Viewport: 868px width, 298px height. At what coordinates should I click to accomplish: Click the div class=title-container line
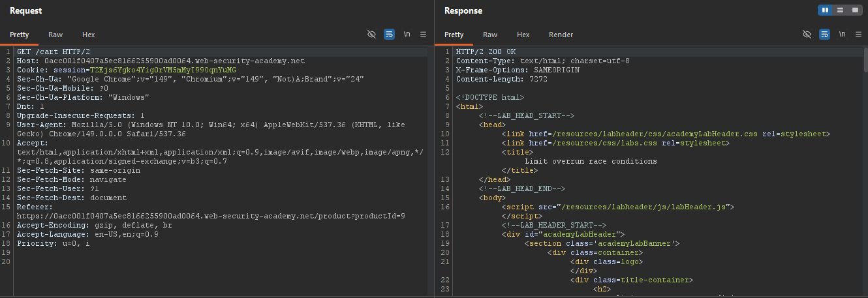point(632,280)
